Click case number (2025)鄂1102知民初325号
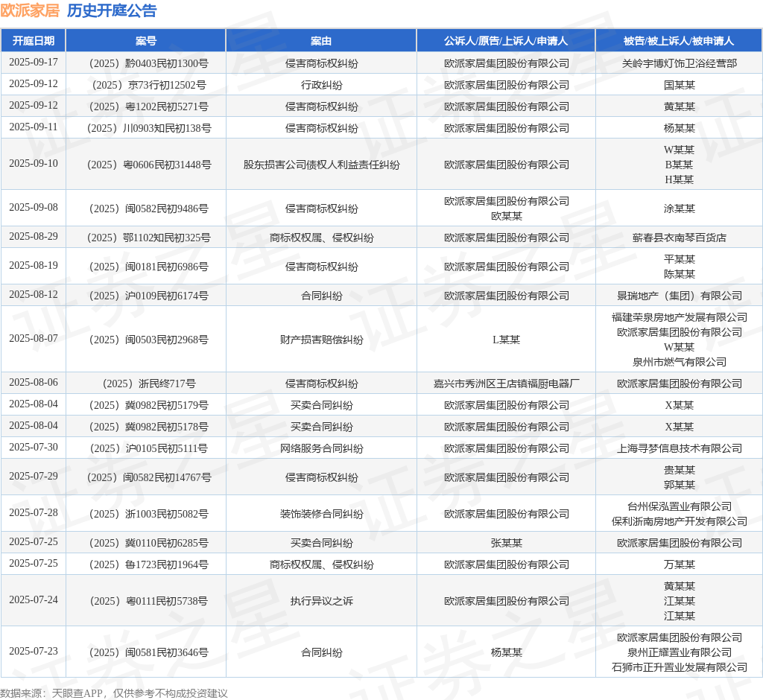Image resolution: width=763 pixels, height=700 pixels. pyautogui.click(x=146, y=238)
